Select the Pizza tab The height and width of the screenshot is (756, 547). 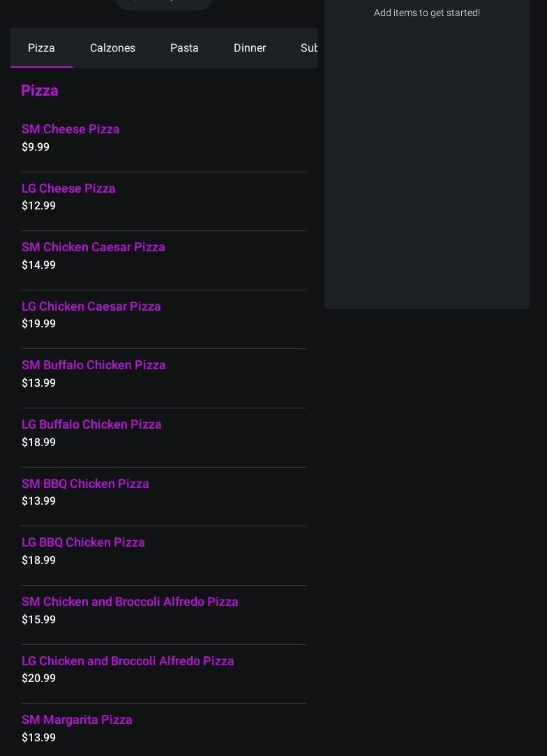click(41, 47)
